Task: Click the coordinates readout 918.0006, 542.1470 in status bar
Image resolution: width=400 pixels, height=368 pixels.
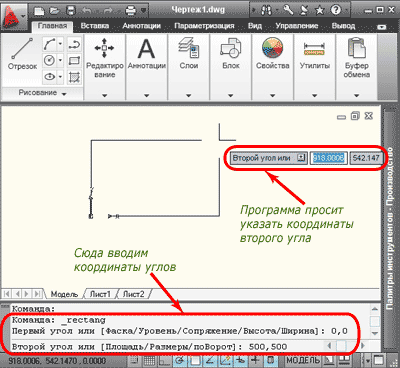Action: click(57, 361)
